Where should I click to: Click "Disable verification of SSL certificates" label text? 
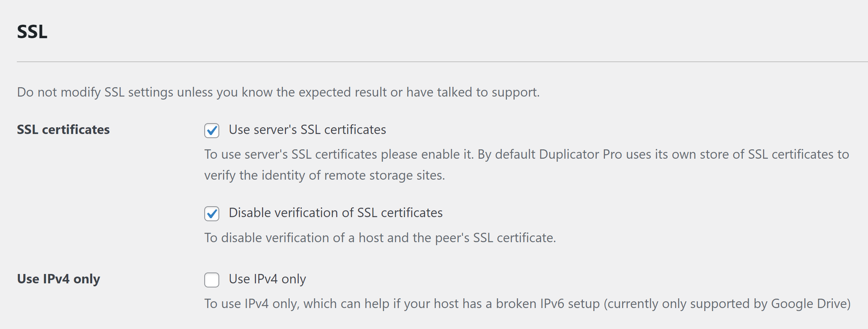336,213
